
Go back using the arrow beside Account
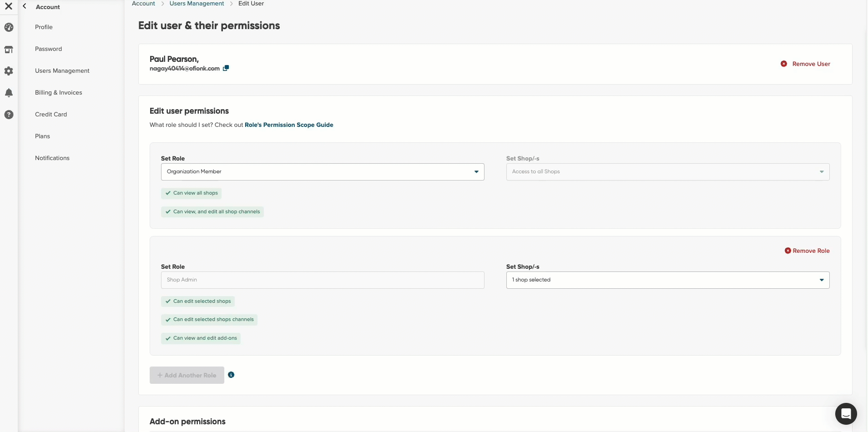[x=25, y=6]
